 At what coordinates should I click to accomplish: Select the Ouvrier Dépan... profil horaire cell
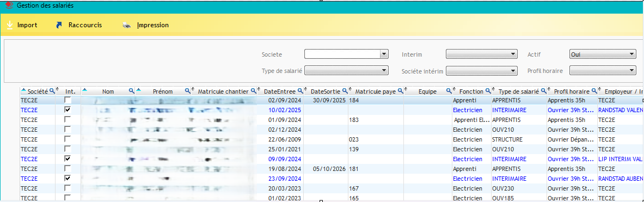tap(572, 139)
